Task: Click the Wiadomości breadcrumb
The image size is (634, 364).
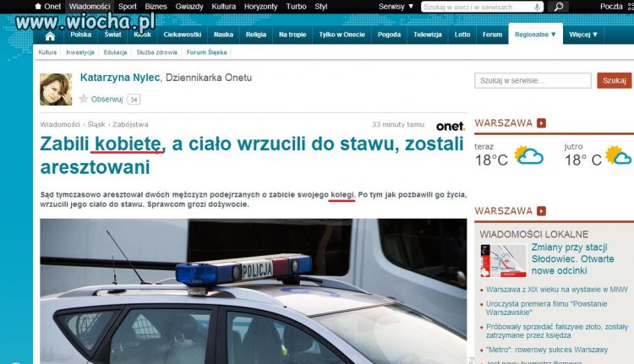Action: 60,124
